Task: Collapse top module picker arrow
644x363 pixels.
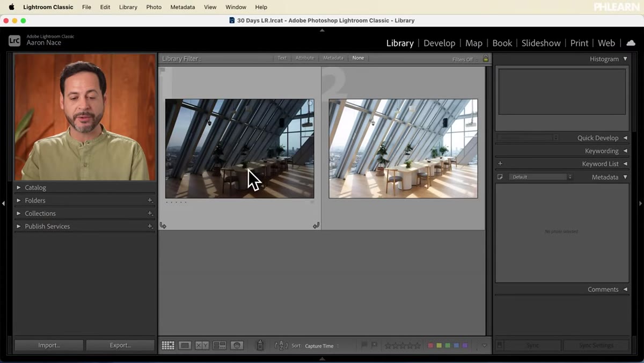Action: point(322,31)
